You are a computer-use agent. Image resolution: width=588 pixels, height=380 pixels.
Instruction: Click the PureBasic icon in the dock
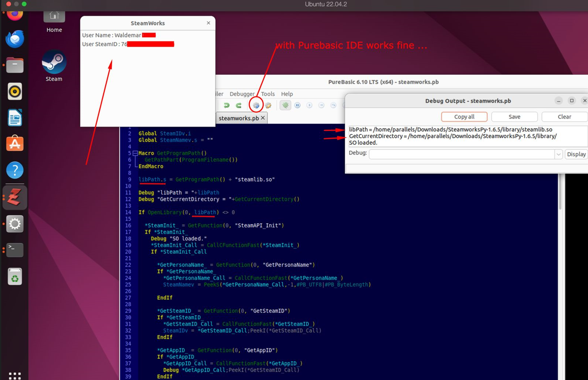pyautogui.click(x=15, y=197)
